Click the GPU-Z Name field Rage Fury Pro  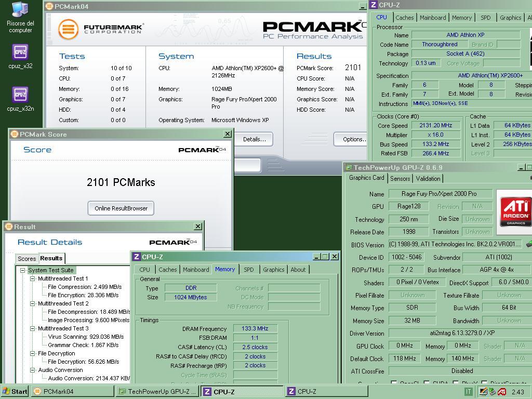440,194
